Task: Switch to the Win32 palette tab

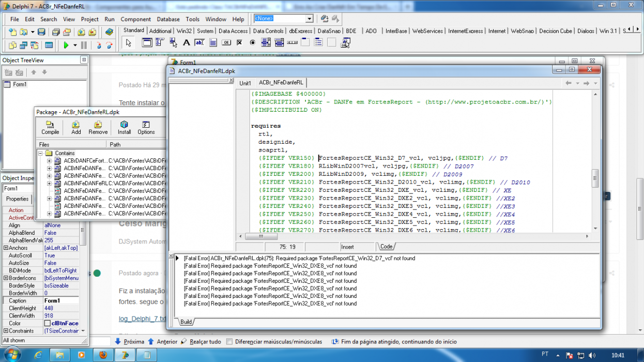Action: [x=185, y=31]
